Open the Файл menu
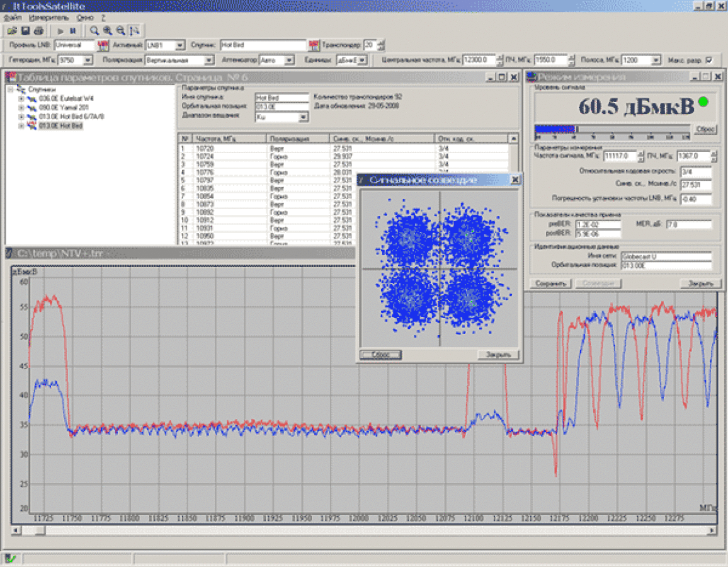Viewport: 728px width, 567px height. point(13,18)
